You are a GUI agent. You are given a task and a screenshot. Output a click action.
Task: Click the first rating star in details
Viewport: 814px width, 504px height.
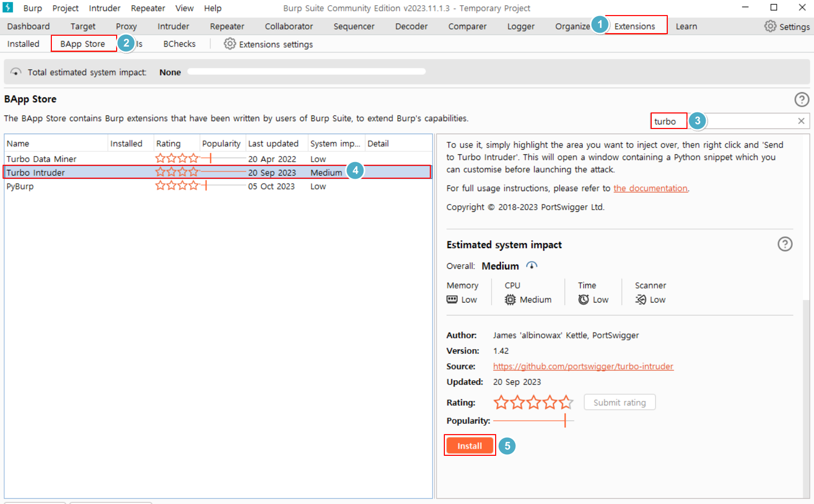click(501, 402)
